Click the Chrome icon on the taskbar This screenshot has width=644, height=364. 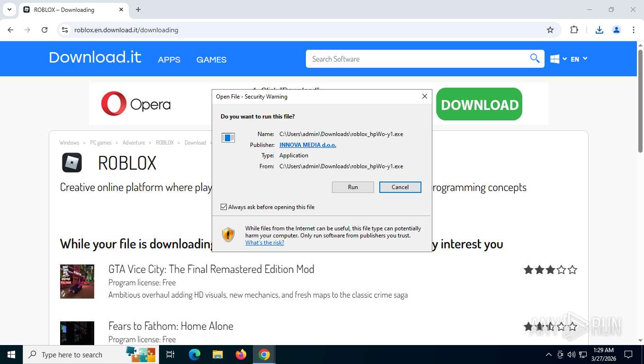click(264, 355)
